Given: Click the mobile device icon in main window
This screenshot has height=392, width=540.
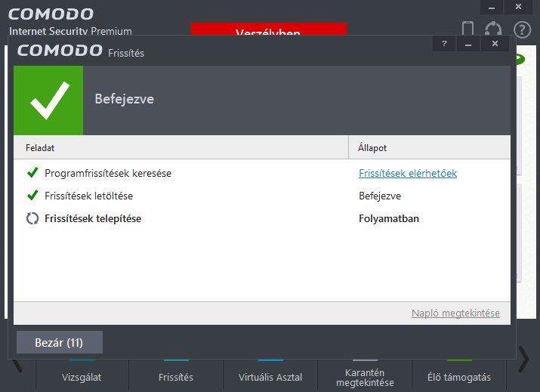Looking at the screenshot, I should [467, 29].
